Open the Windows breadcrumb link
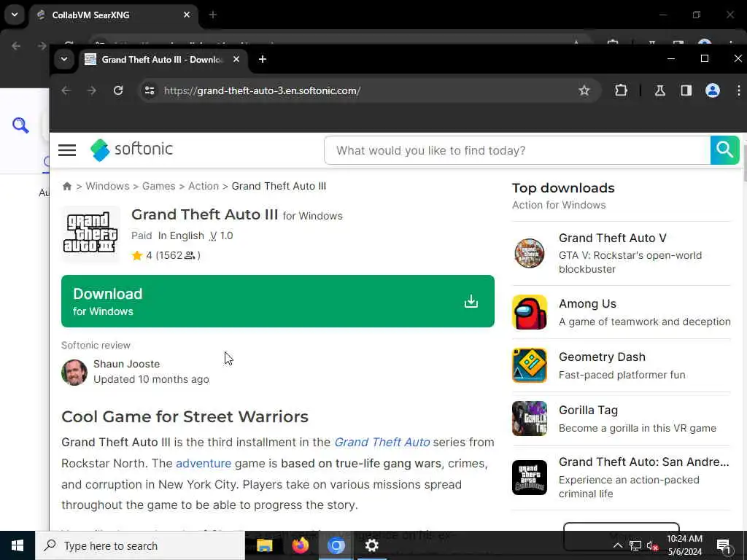The image size is (747, 560). 107,186
